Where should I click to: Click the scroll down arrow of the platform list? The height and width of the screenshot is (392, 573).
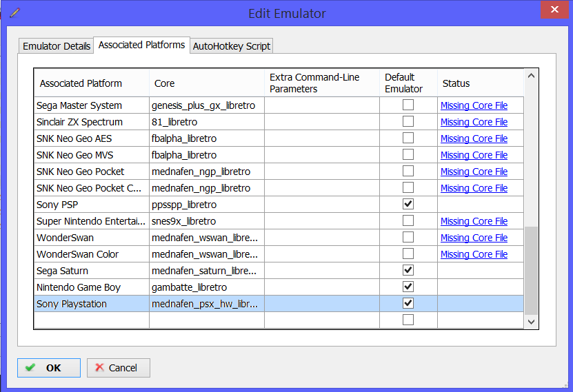pos(532,322)
